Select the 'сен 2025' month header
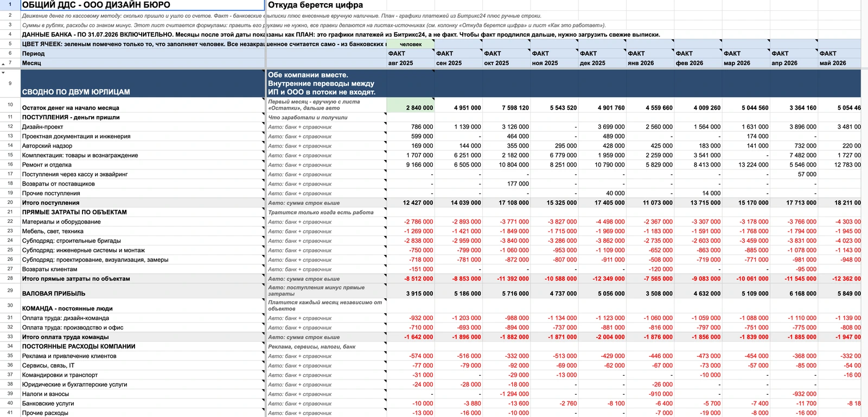Image resolution: width=868 pixels, height=417 pixels. [458, 63]
